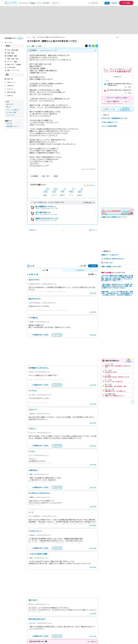Click the red トピ作成 button
The width and height of the screenshot is (138, 644).
coord(126,3)
